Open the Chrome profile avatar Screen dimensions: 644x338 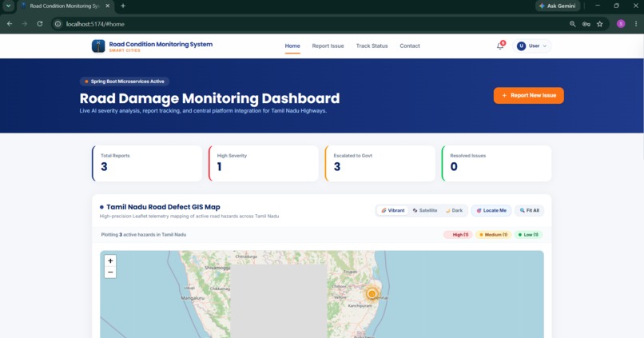(621, 24)
